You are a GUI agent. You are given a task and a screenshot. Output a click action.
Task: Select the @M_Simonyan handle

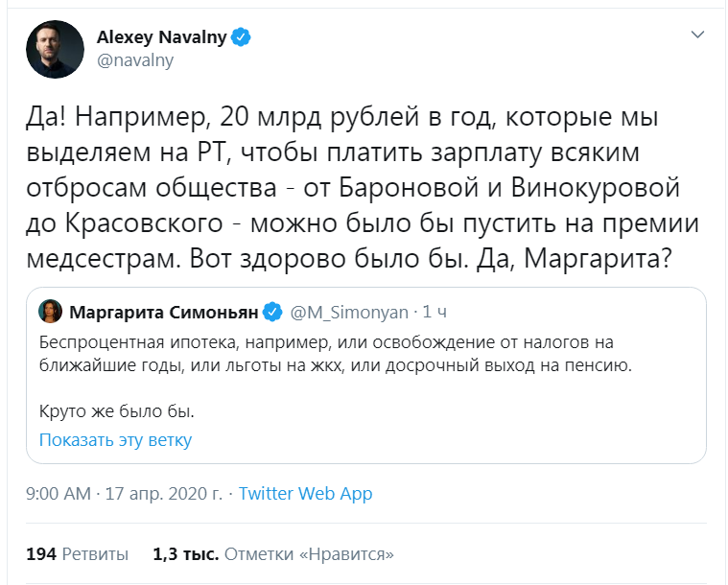point(347,312)
